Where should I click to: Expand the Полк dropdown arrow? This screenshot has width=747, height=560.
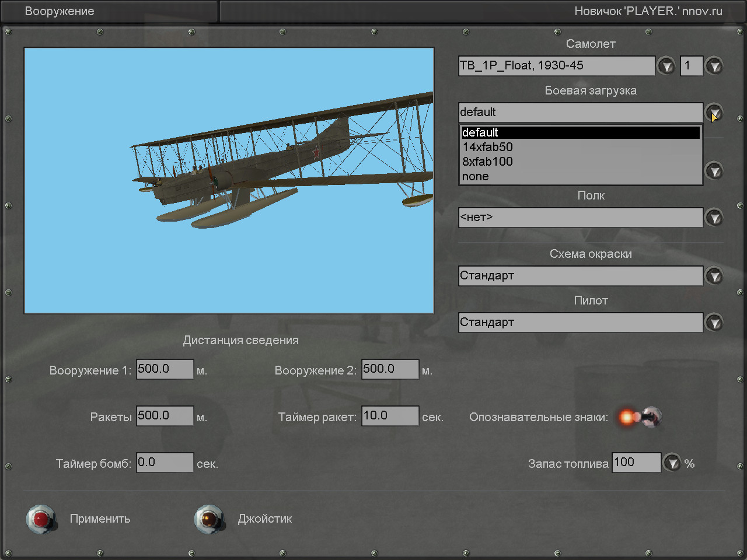coord(714,218)
